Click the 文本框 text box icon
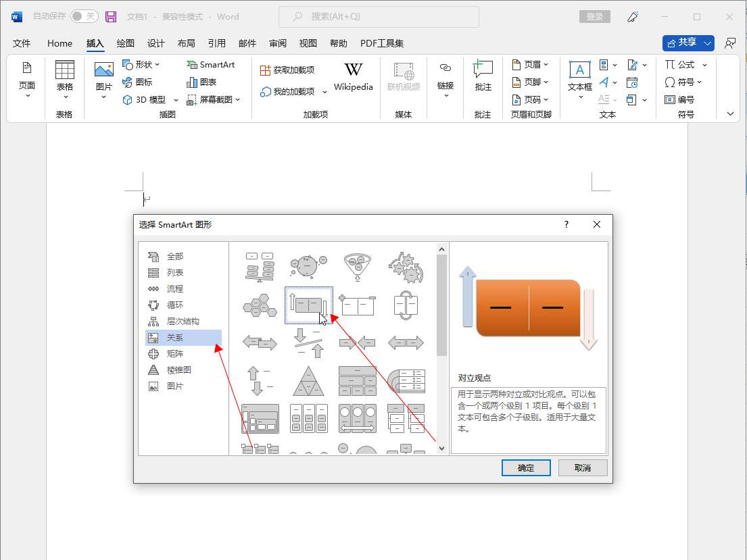 [579, 76]
